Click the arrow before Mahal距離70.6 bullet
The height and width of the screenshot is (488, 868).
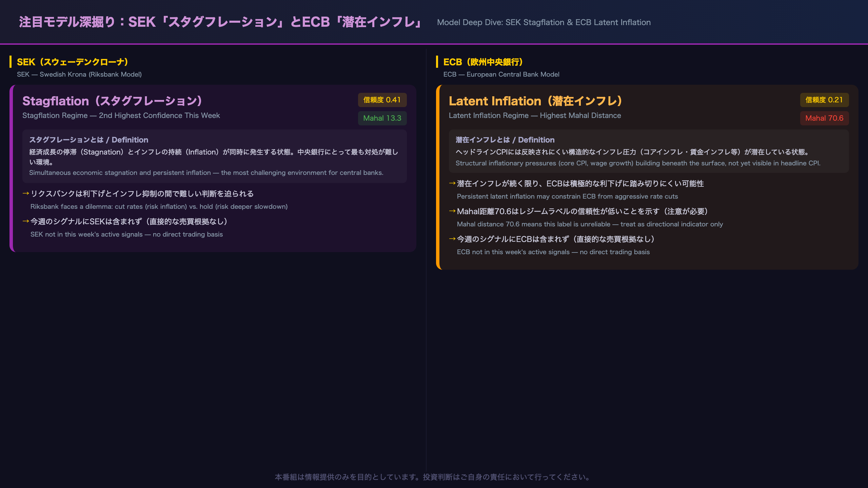pos(452,211)
